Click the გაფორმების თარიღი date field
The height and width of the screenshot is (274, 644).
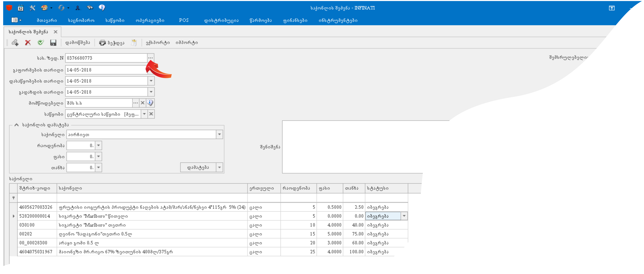pos(106,70)
